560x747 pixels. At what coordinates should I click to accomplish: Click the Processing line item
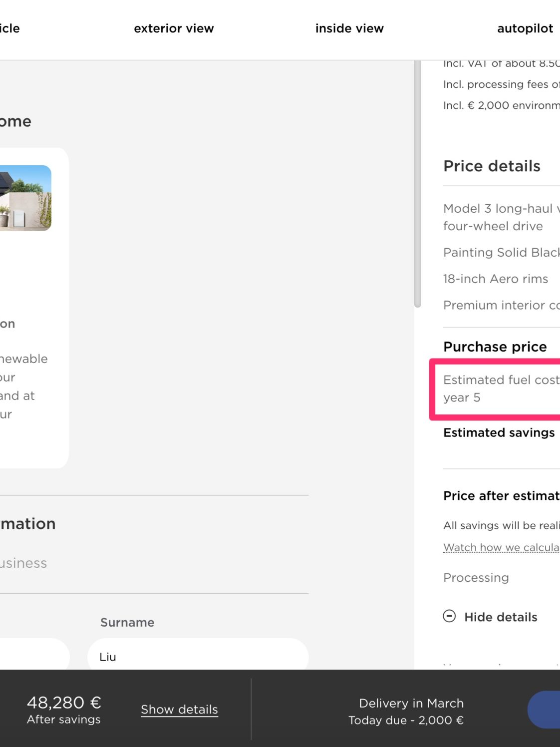tap(476, 578)
